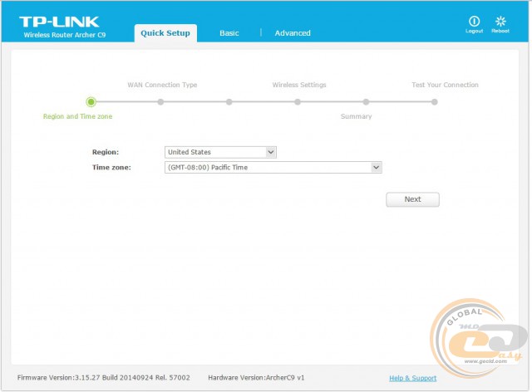532x392 pixels.
Task: Click the Hardware Version ArcherC9 v1 text
Action: point(256,377)
